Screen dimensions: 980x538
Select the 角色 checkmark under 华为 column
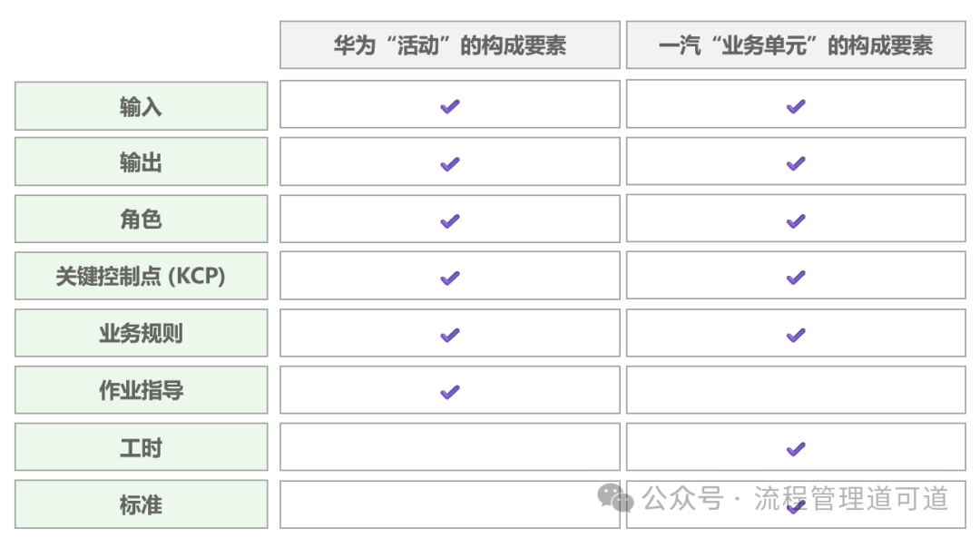click(449, 220)
